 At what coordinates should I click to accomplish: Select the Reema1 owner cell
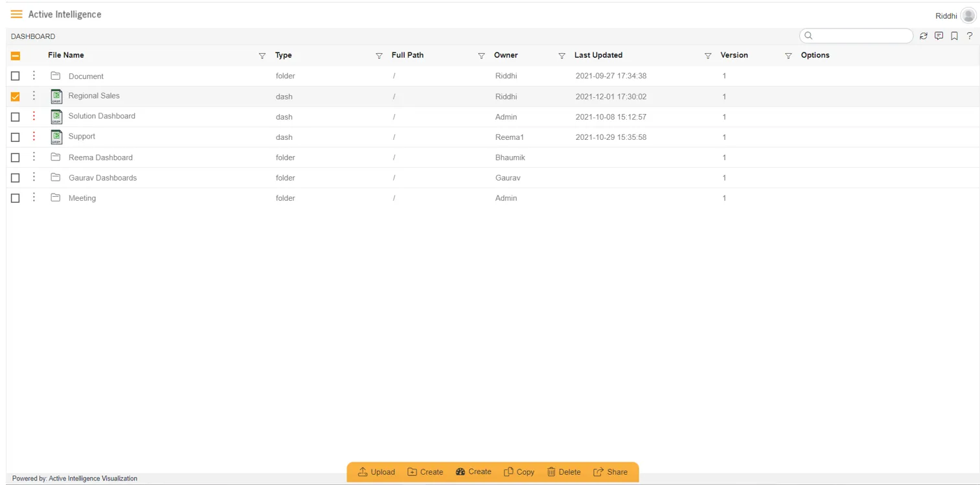509,137
